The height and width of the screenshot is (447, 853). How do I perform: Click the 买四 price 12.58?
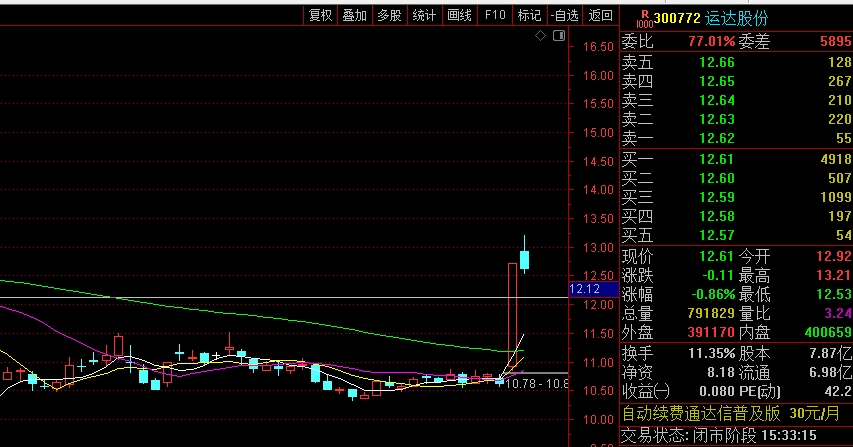[x=716, y=216]
